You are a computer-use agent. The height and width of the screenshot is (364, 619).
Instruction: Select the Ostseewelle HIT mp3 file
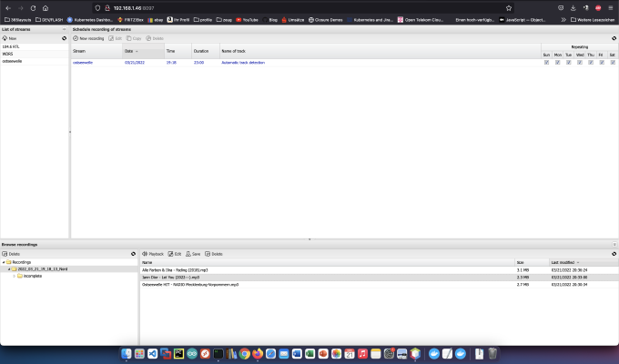click(x=190, y=284)
